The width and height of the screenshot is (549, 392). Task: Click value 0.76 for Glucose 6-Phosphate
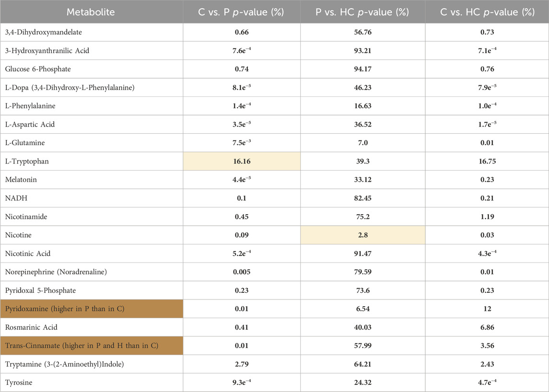pos(487,69)
